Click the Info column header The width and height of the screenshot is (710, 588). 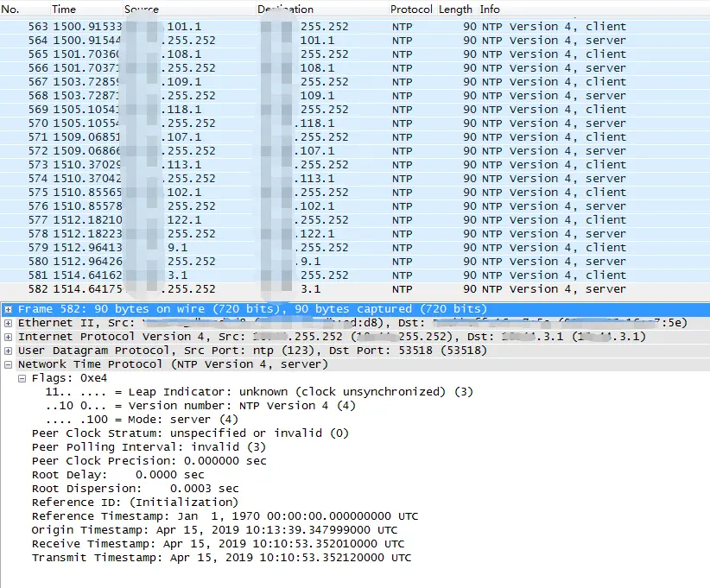tap(489, 9)
